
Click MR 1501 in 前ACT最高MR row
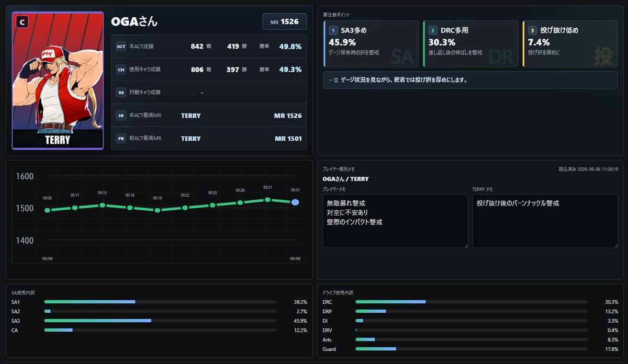tap(288, 139)
